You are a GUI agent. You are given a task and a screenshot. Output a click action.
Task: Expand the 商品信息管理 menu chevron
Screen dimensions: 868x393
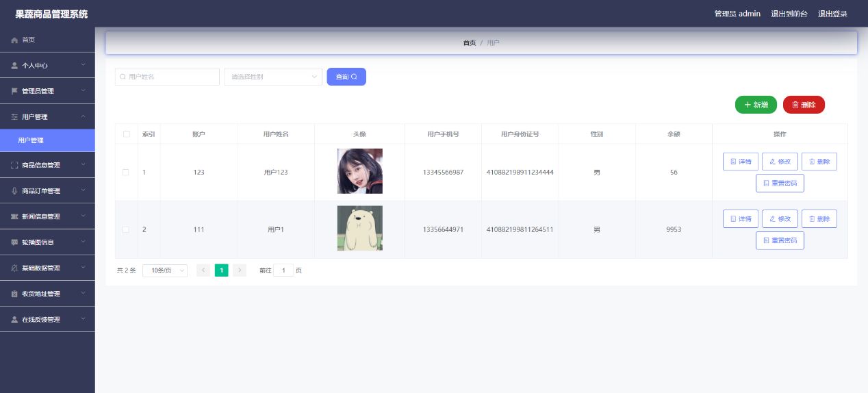coord(83,165)
